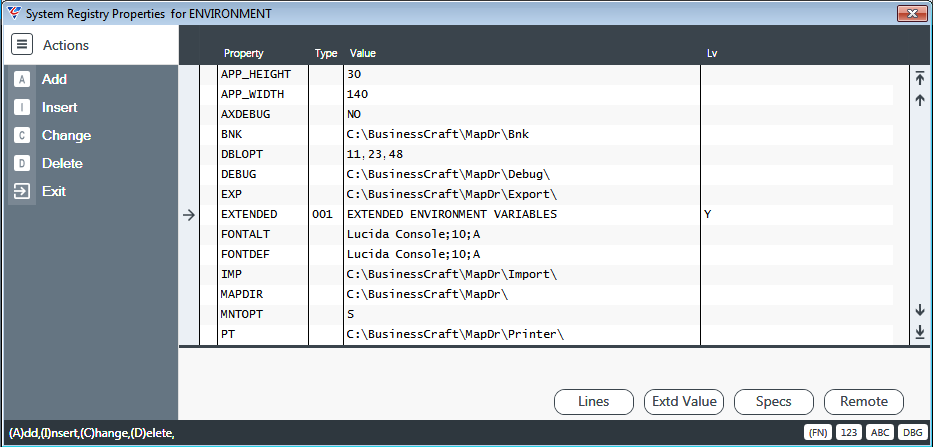Open the Actions hamburger menu icon
The image size is (936, 447).
22,45
